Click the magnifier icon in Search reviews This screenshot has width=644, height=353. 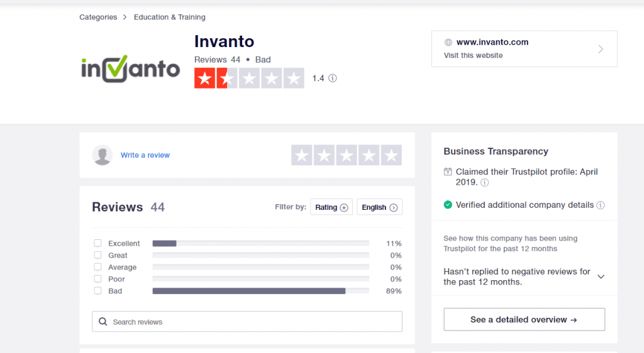pos(103,322)
